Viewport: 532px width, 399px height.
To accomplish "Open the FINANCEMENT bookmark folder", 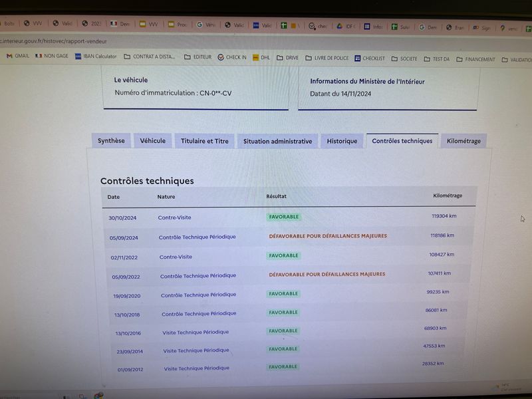I will coord(475,59).
